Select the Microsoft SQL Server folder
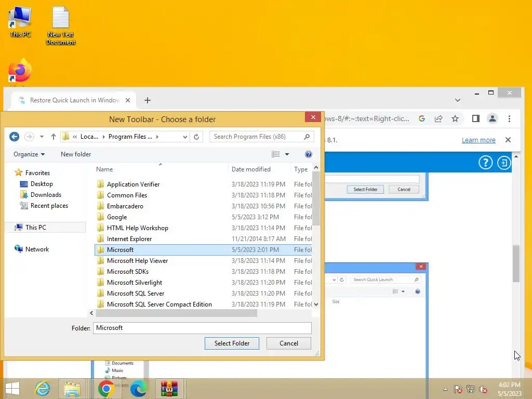This screenshot has height=399, width=532. pyautogui.click(x=203, y=294)
